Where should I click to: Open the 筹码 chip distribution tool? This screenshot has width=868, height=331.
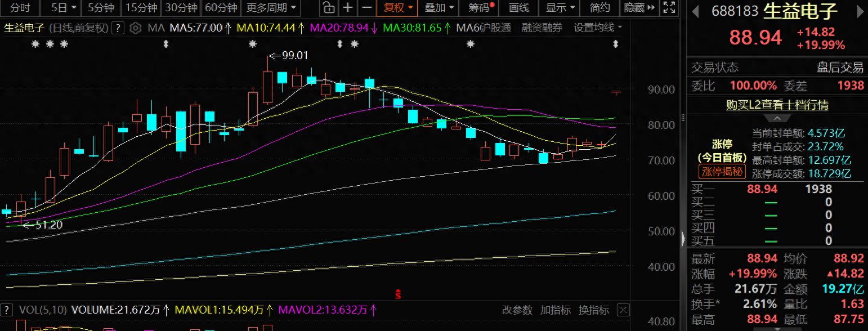point(479,8)
